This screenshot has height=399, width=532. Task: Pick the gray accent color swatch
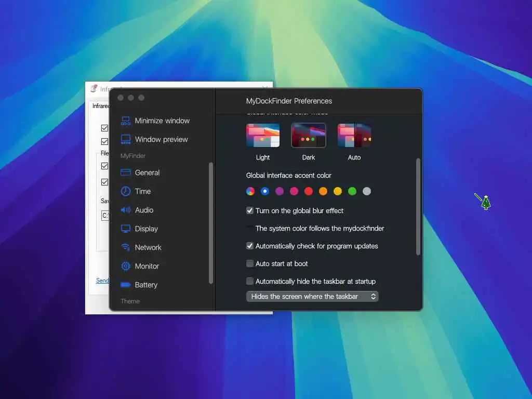pyautogui.click(x=367, y=191)
